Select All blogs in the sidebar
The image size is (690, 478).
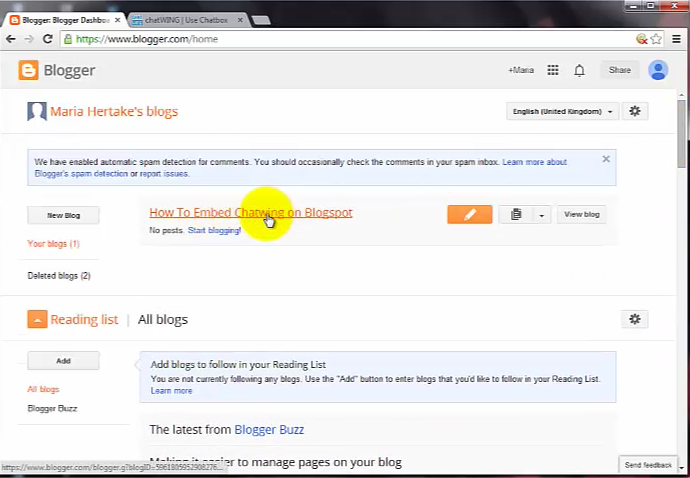pos(43,389)
